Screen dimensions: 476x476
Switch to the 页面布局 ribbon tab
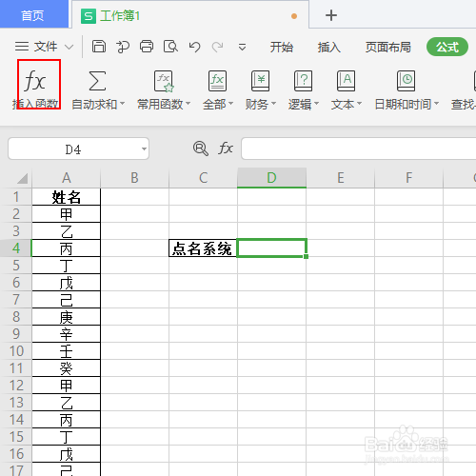[387, 47]
